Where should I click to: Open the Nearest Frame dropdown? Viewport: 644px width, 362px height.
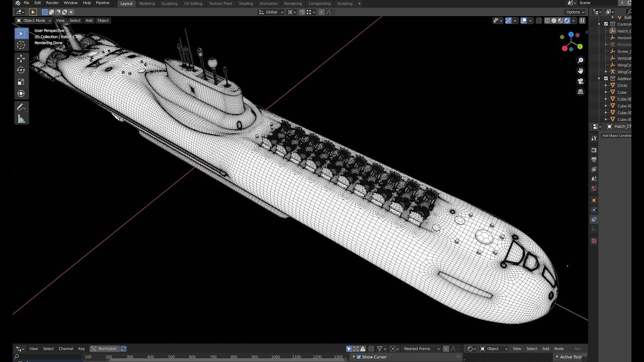coord(422,349)
